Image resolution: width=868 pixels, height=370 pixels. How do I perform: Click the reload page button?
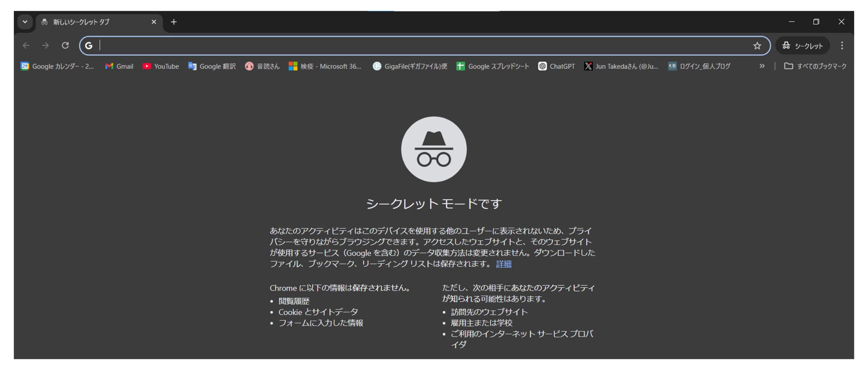pos(65,45)
